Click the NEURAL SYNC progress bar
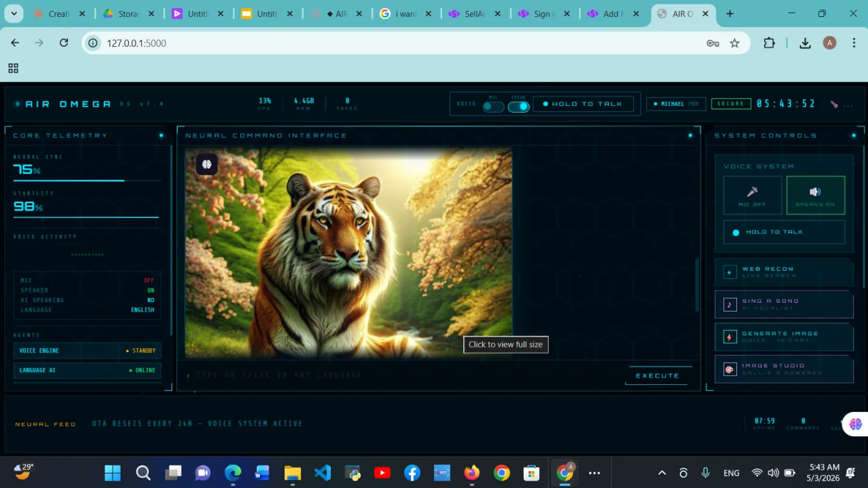 pyautogui.click(x=87, y=181)
